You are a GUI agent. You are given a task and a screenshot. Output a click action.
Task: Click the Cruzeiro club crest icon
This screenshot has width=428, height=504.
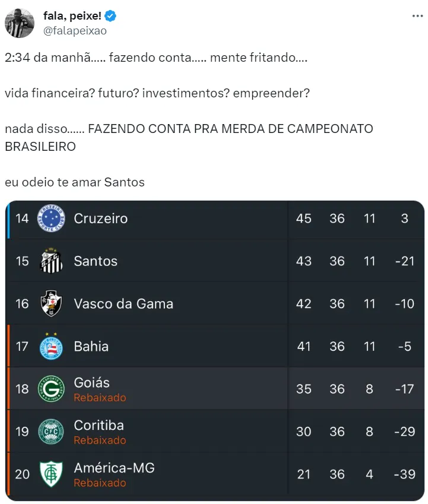tap(51, 218)
